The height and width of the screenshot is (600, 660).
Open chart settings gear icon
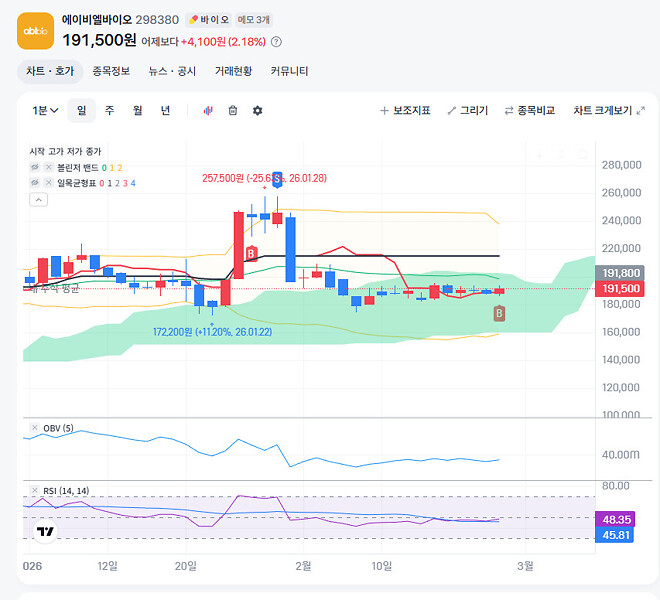point(258,111)
